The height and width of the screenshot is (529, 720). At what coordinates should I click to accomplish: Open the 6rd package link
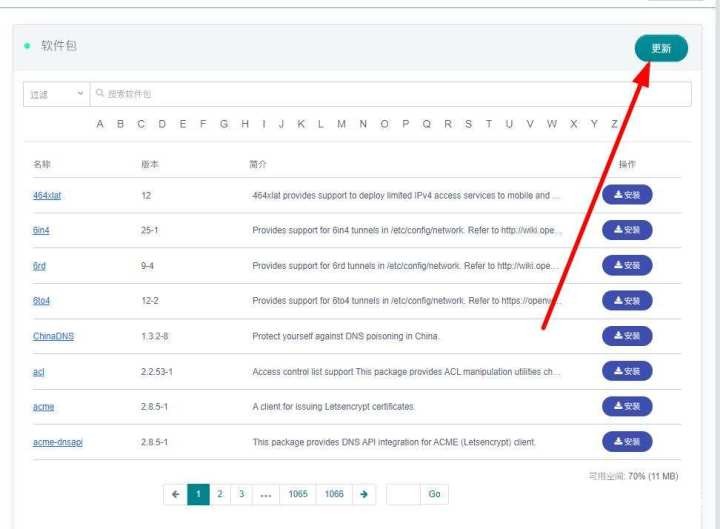tap(39, 266)
